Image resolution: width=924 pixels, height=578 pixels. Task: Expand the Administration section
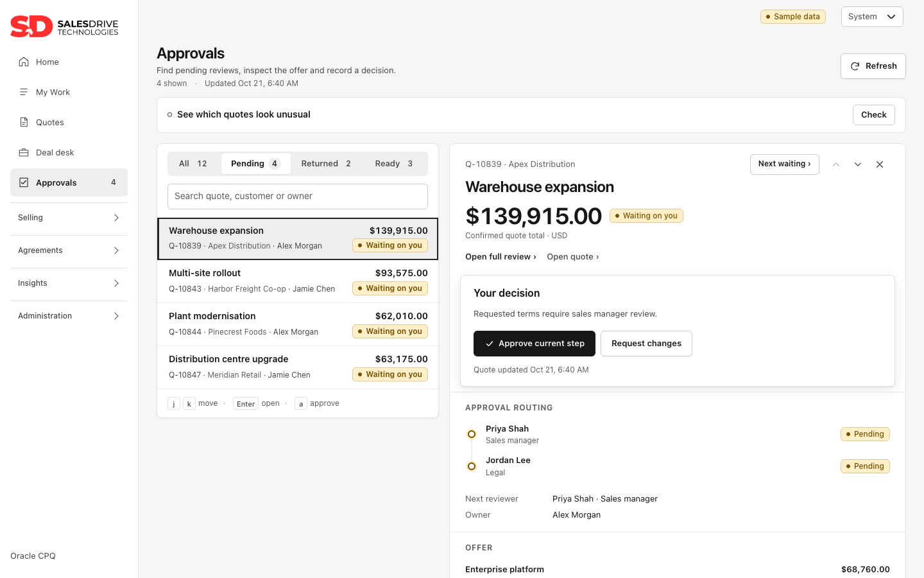(69, 316)
